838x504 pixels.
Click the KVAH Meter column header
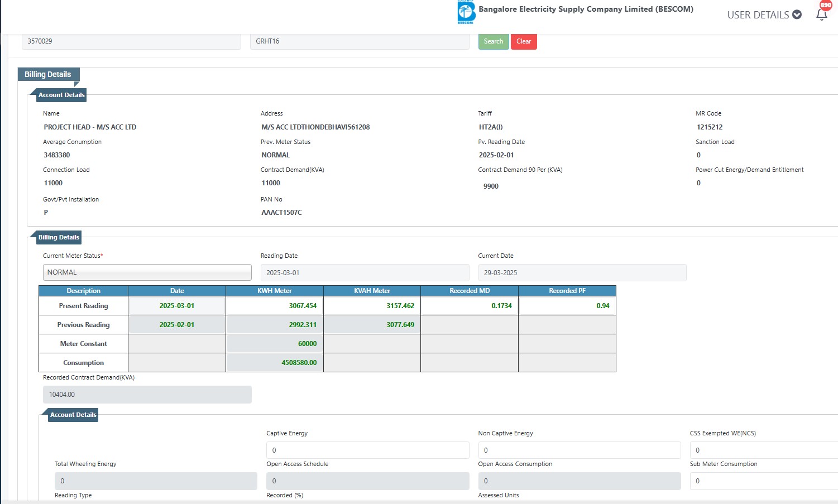pos(372,291)
